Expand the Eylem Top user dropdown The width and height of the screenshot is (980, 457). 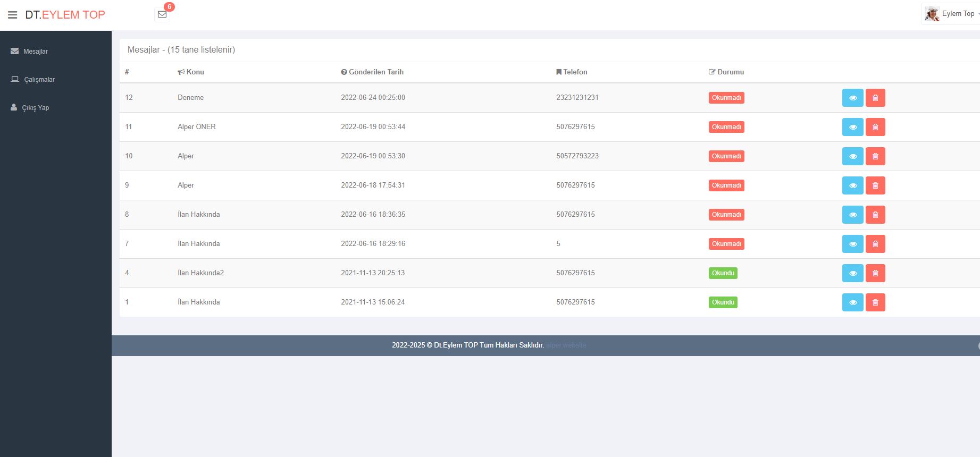[x=959, y=14]
